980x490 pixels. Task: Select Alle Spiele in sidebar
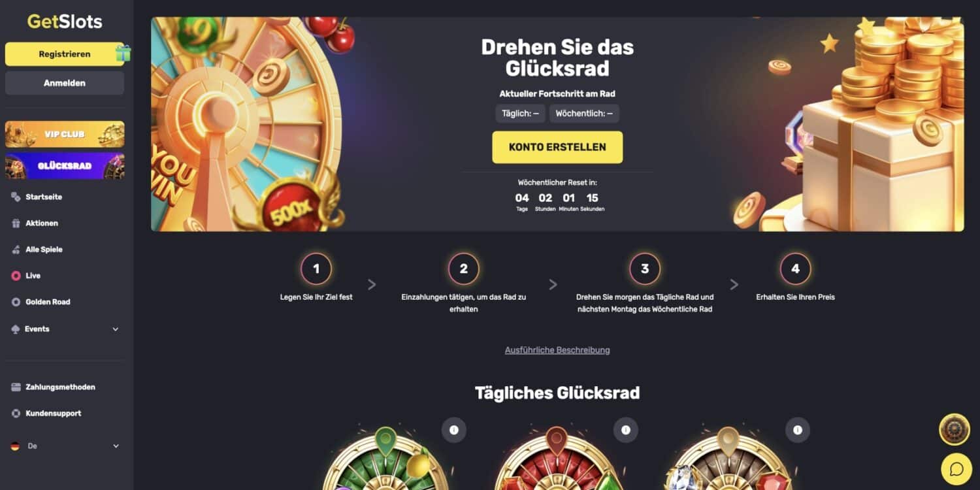click(44, 249)
